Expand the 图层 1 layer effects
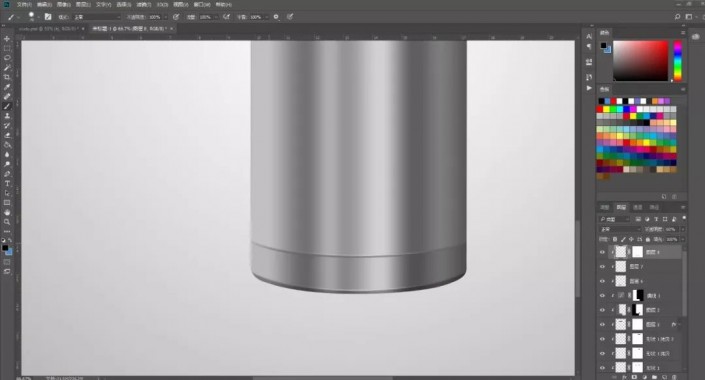The image size is (705, 380). (x=680, y=324)
